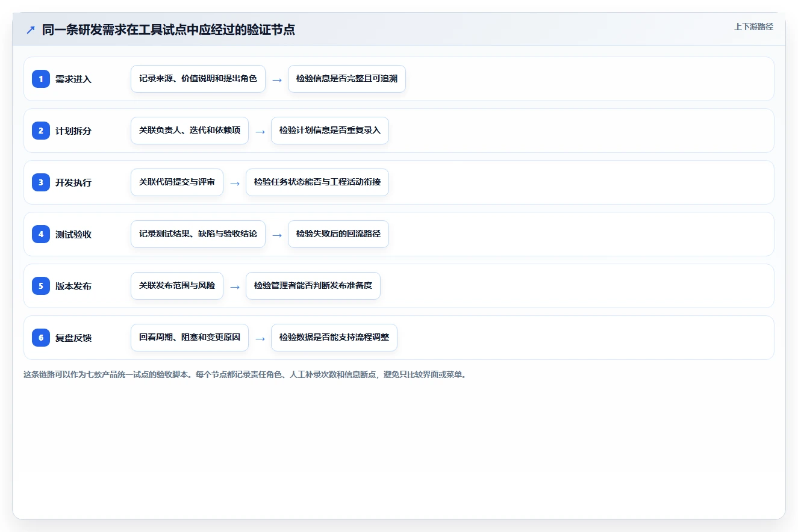Select the 测试验收 step label
The height and width of the screenshot is (532, 798).
coord(73,235)
